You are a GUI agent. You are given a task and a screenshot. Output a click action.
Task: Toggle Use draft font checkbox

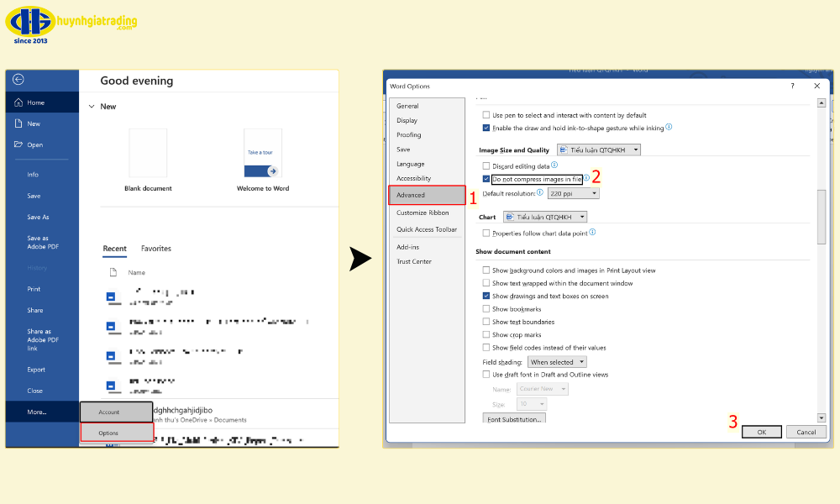click(486, 375)
